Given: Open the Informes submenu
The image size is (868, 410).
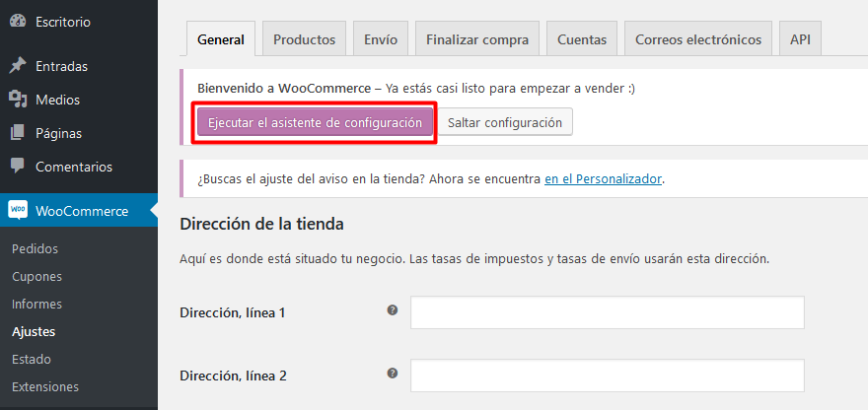Looking at the screenshot, I should pyautogui.click(x=37, y=305).
